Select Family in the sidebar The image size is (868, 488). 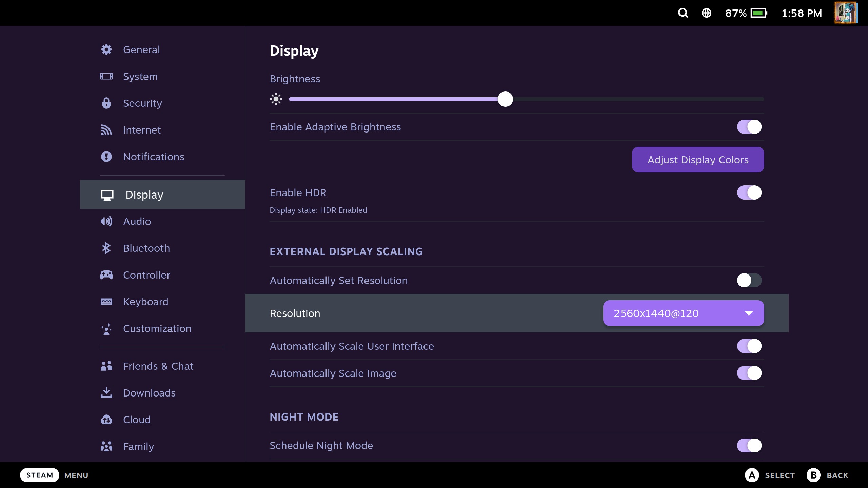pos(162,446)
